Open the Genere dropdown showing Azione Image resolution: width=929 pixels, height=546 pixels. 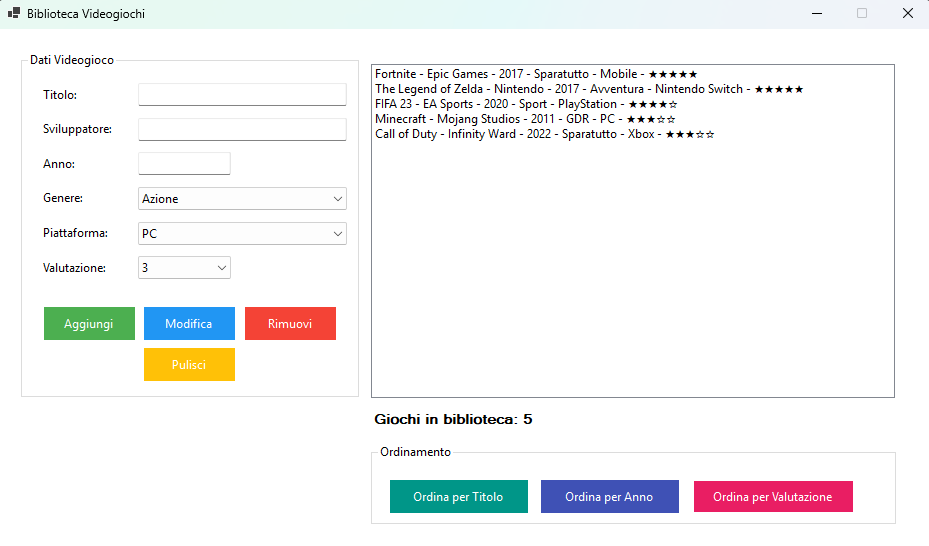tap(242, 198)
